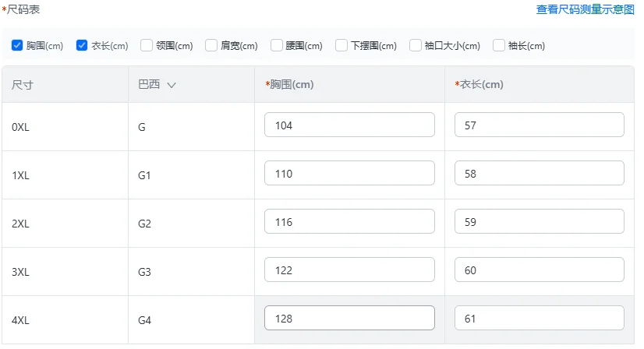Screen dimensions: 644x349
Task: Uncheck the 衣长(cm) checkbox
Action: tap(82, 46)
